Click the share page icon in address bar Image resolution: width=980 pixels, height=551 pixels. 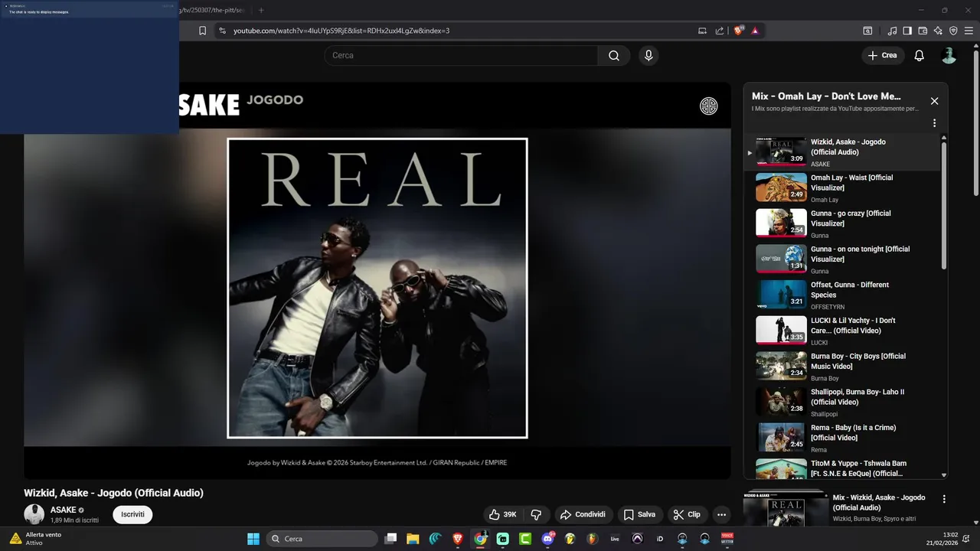pos(720,31)
